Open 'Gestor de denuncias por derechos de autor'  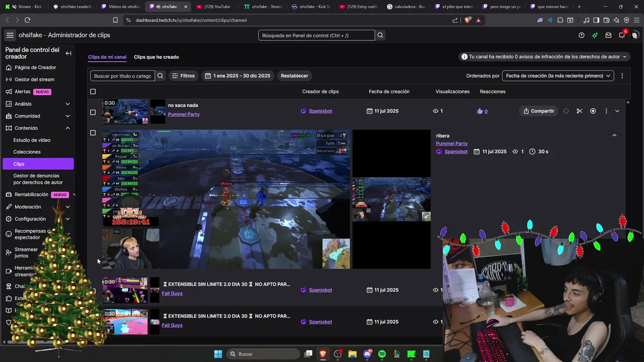38,179
